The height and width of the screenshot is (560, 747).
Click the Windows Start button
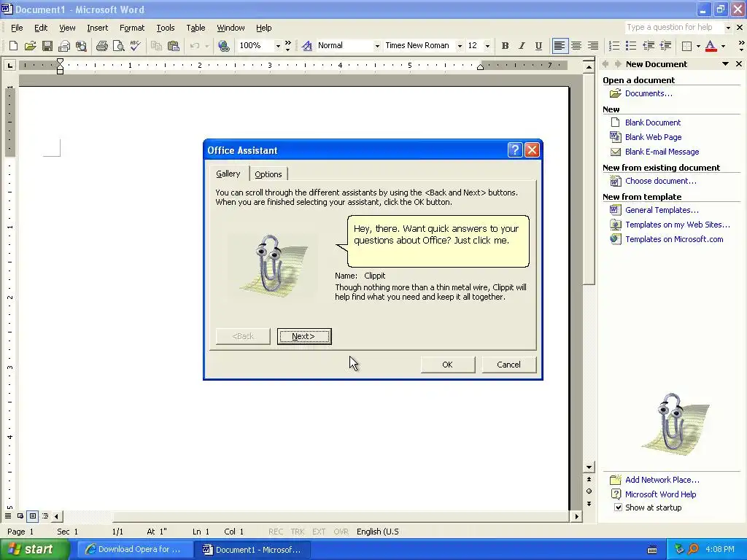tap(34, 550)
